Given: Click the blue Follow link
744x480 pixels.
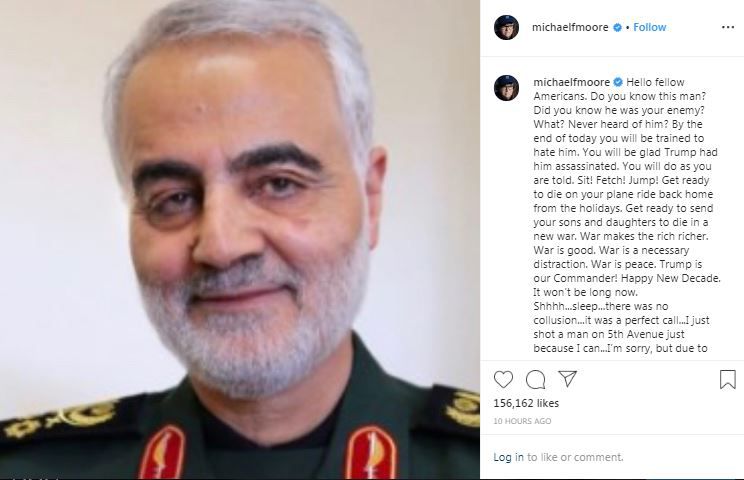Looking at the screenshot, I should 650,28.
